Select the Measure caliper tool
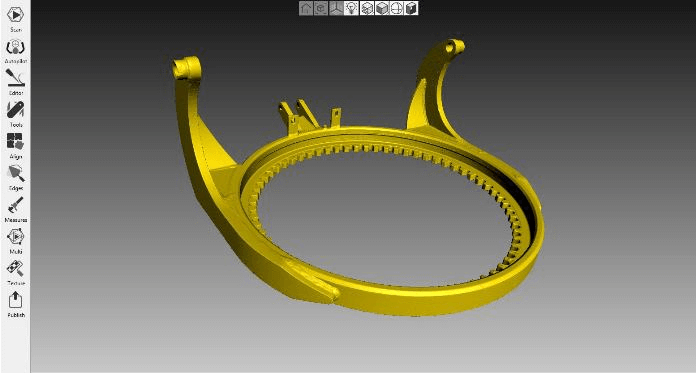The width and height of the screenshot is (696, 373). pyautogui.click(x=15, y=205)
